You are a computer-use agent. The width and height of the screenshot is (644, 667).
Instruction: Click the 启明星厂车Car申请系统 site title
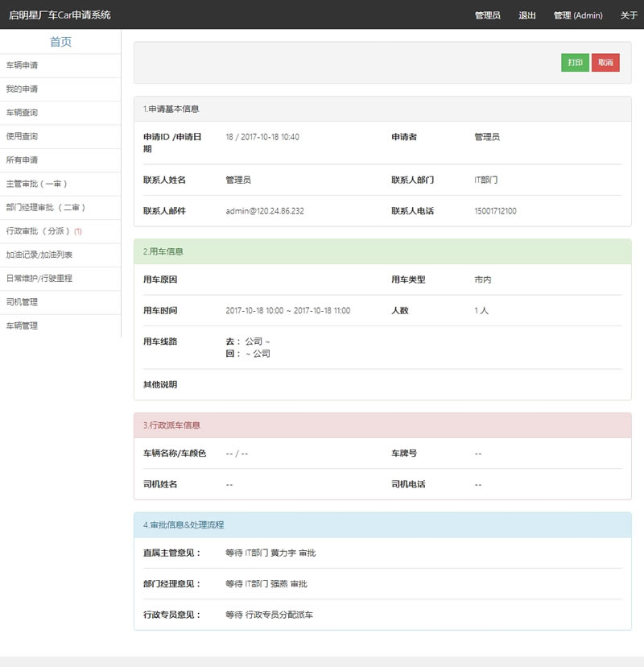(60, 15)
